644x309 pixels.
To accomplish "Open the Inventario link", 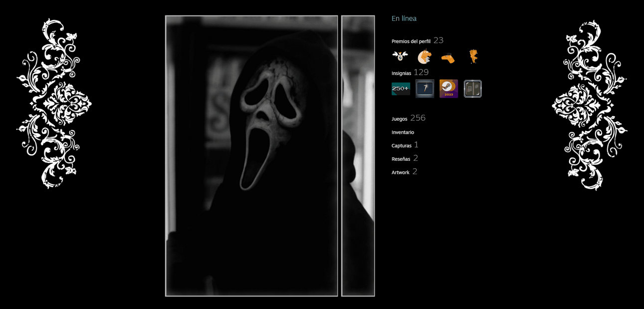I will 403,132.
